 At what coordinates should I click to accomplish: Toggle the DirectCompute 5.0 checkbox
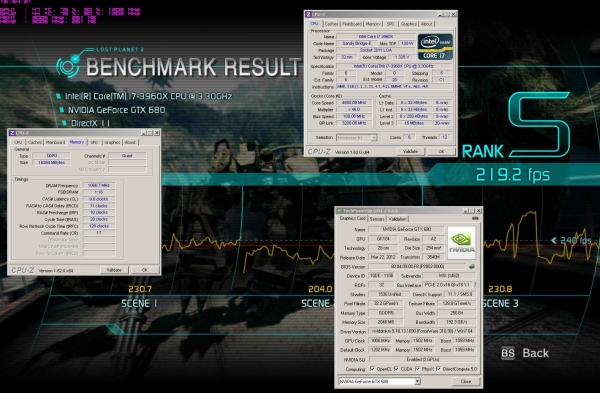pyautogui.click(x=439, y=369)
